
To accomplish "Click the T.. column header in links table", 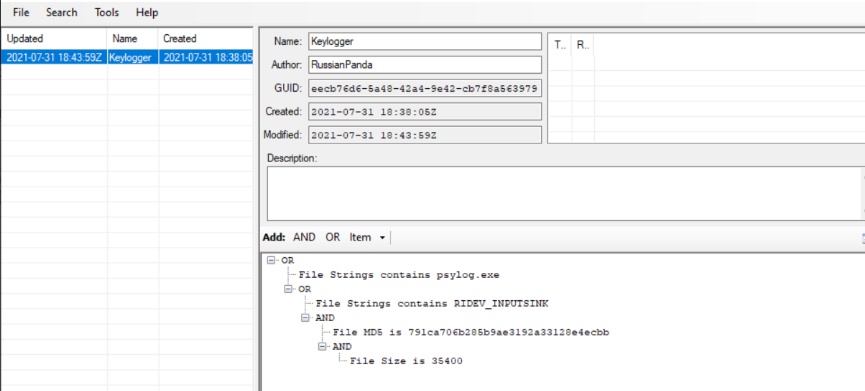I will point(560,46).
